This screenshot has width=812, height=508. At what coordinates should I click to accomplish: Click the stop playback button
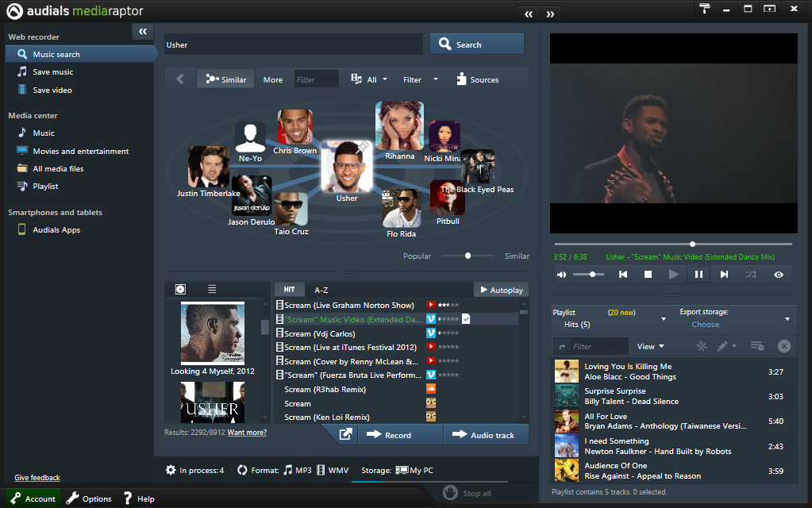648,275
